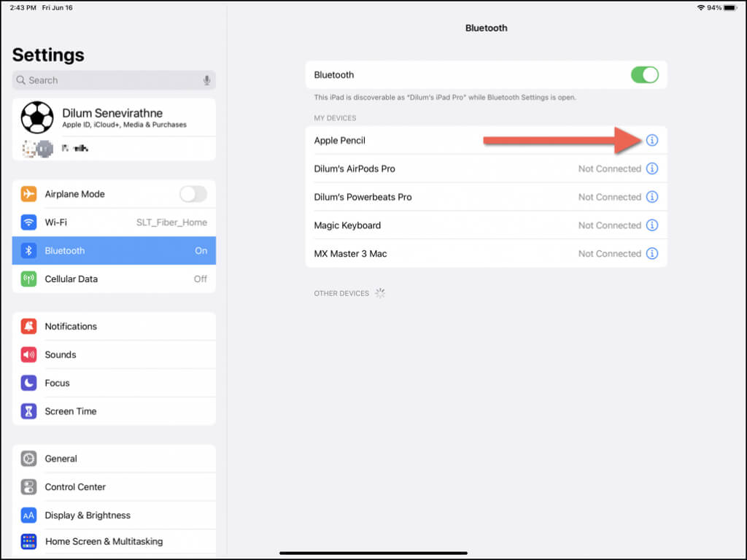Image resolution: width=747 pixels, height=560 pixels.
Task: Connect to Dilum's Powerbeats Pro
Action: tap(486, 197)
